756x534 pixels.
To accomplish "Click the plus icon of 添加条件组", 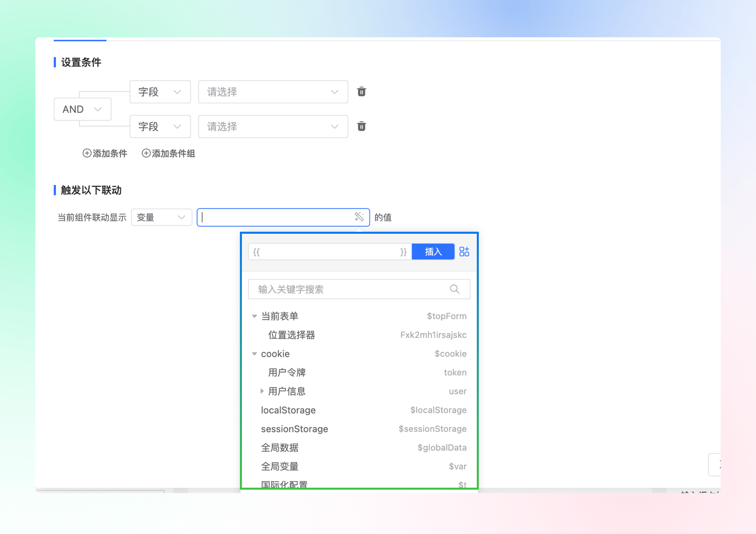I will pos(146,153).
